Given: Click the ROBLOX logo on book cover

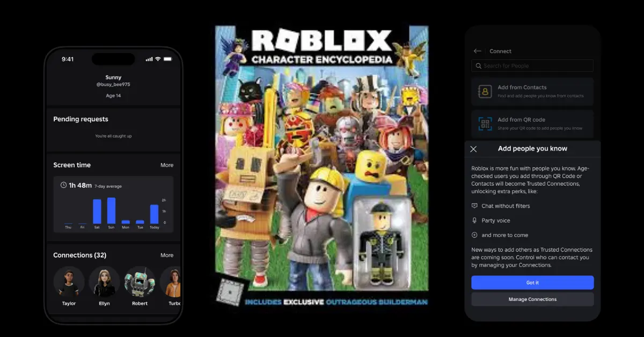Looking at the screenshot, I should pyautogui.click(x=322, y=41).
